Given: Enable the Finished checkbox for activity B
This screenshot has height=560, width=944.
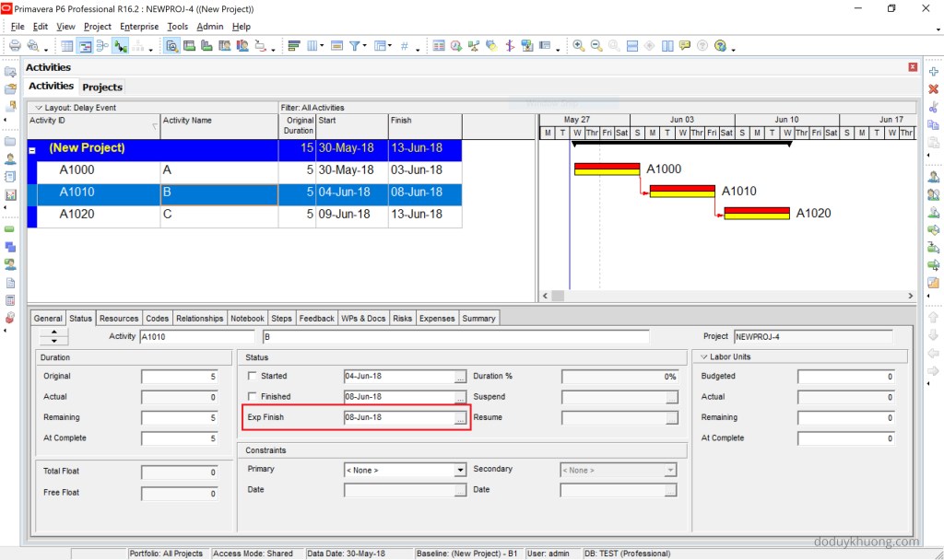Looking at the screenshot, I should click(x=253, y=396).
